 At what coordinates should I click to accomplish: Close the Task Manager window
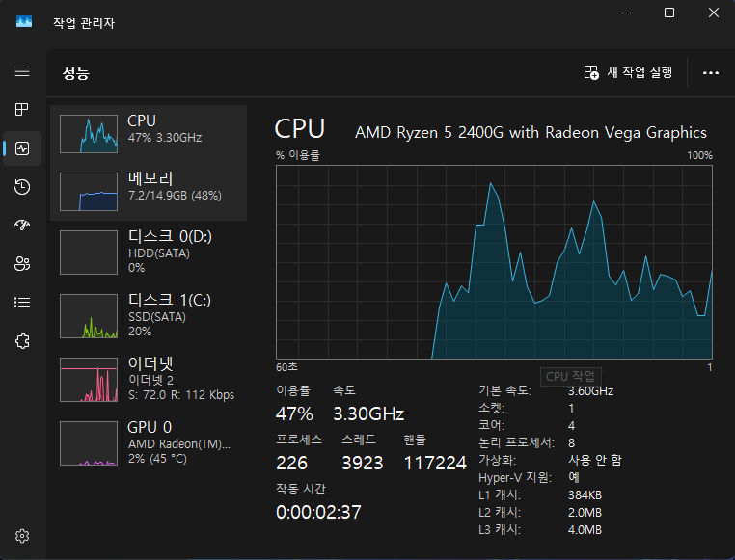click(714, 13)
